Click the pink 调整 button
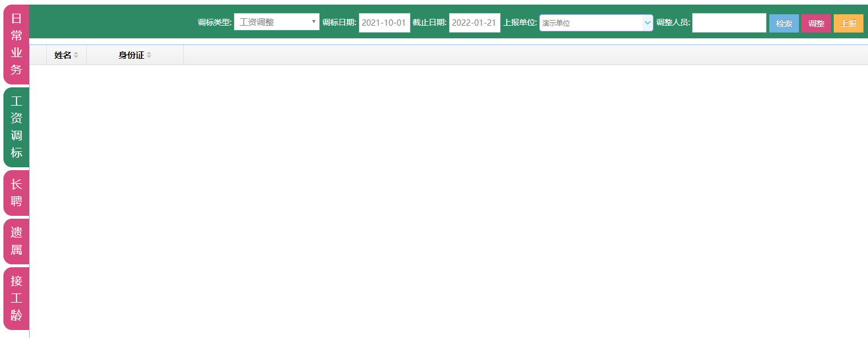This screenshot has height=338, width=868. click(x=816, y=23)
